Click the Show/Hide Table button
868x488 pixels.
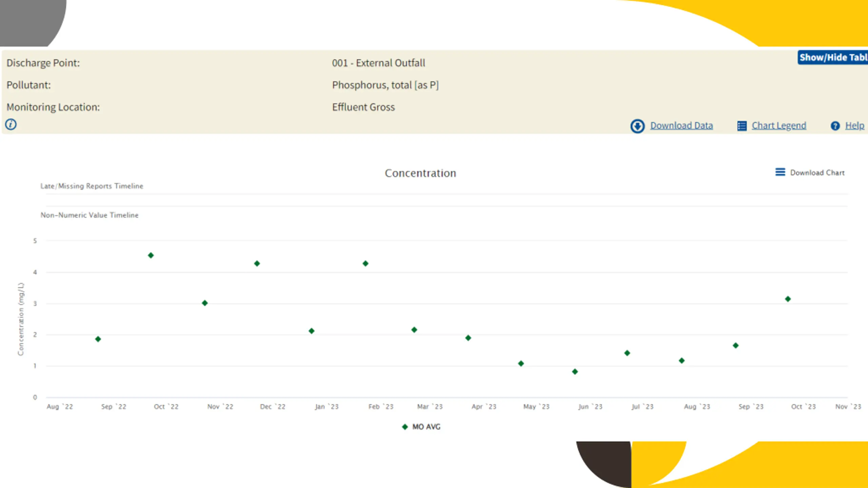[x=833, y=57]
